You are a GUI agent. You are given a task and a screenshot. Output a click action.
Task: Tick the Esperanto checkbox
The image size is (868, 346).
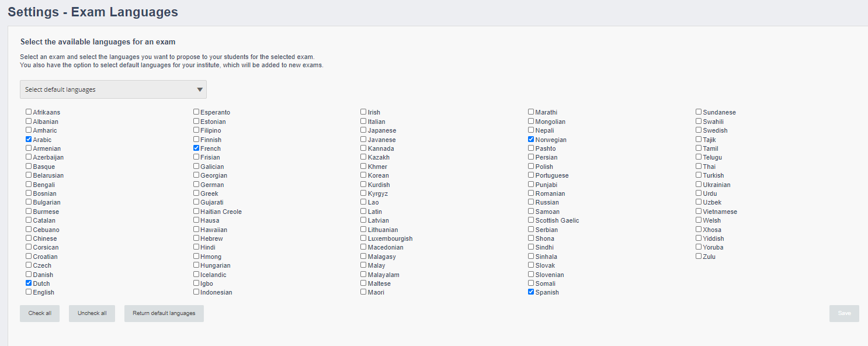pos(196,112)
